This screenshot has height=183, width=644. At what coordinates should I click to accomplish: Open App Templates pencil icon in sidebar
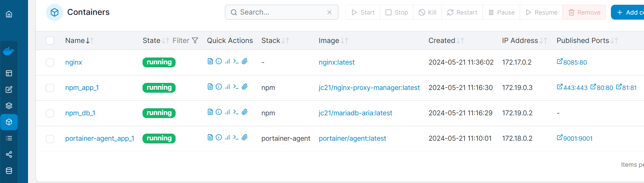[x=9, y=90]
